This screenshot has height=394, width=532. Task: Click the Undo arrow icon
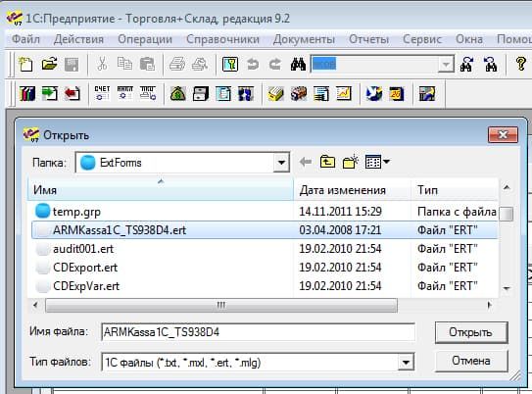point(253,64)
